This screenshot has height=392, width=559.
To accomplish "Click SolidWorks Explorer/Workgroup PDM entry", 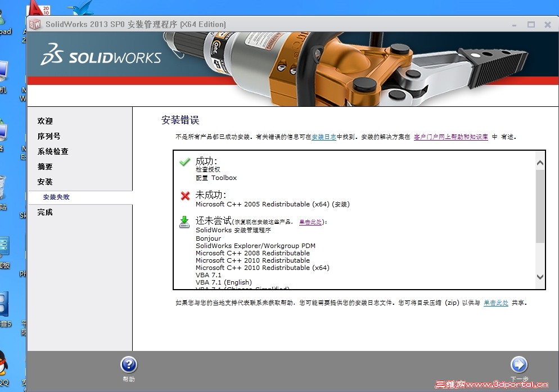I will tap(255, 246).
